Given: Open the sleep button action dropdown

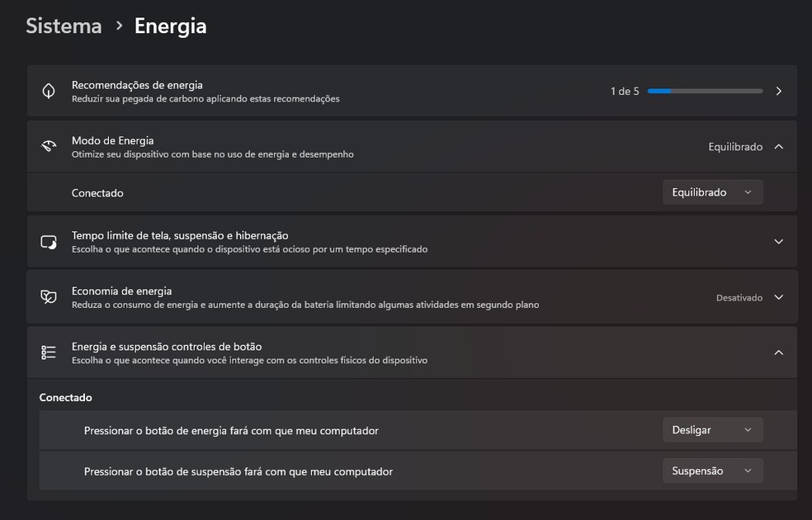Looking at the screenshot, I should point(713,470).
